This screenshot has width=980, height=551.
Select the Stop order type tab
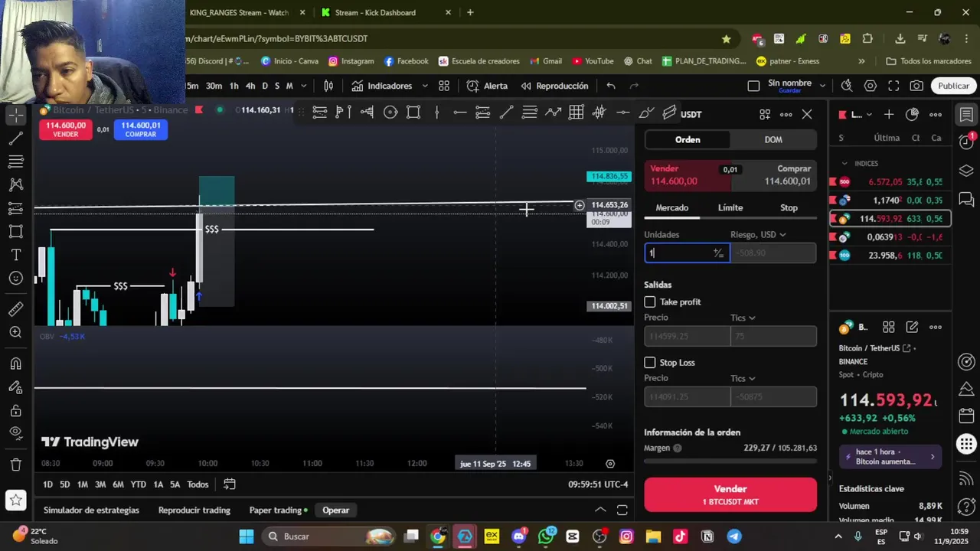coord(789,207)
